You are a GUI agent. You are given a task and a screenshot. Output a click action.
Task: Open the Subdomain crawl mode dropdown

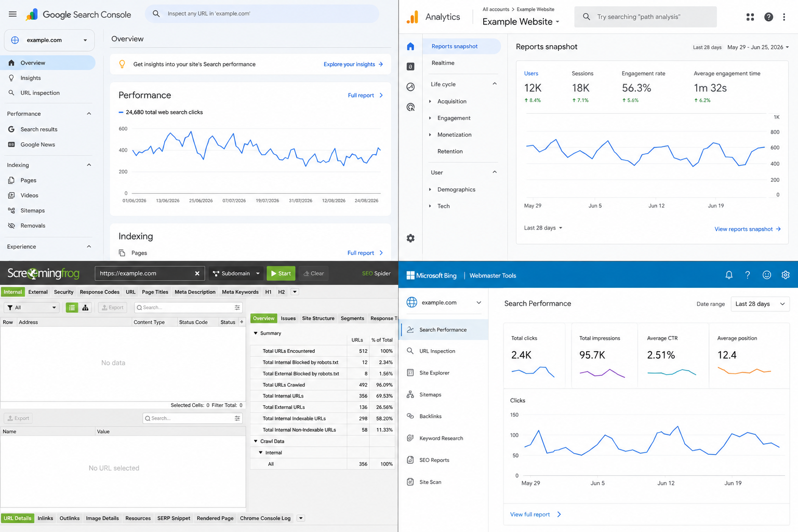[x=236, y=273]
